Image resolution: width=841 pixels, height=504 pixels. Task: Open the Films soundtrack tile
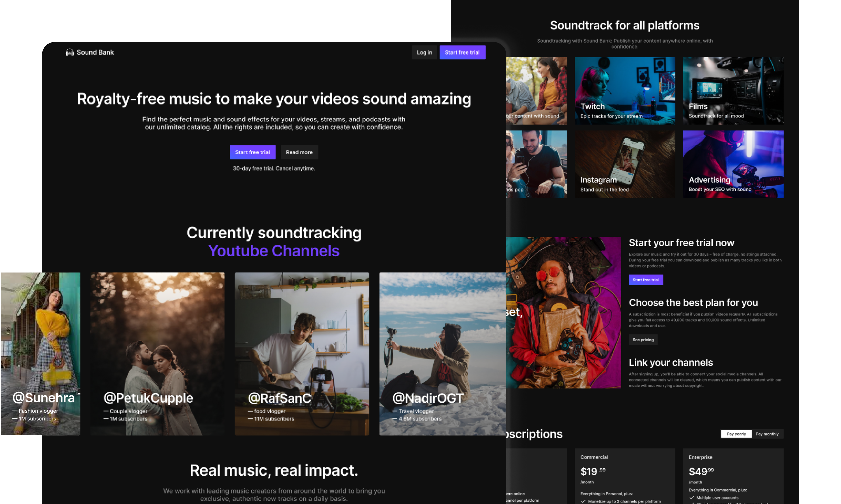(x=733, y=91)
